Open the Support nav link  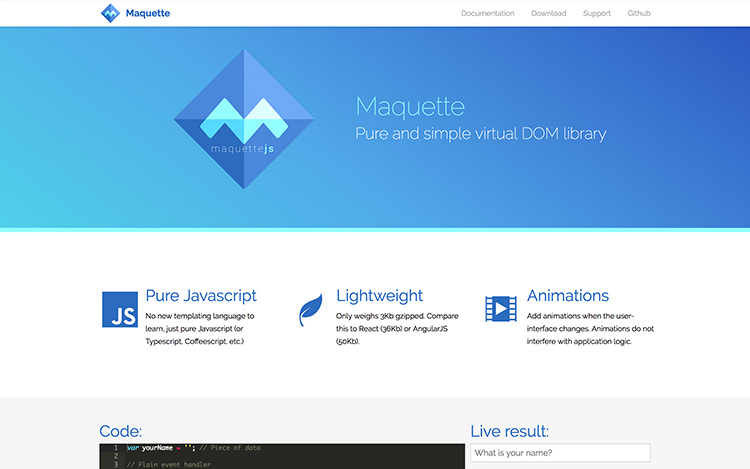click(596, 13)
